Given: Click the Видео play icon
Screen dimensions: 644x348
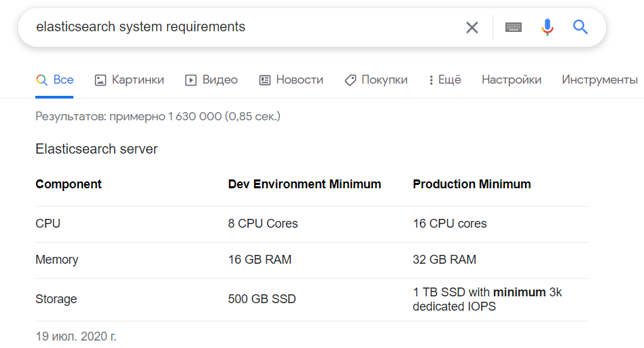Looking at the screenshot, I should [x=191, y=80].
